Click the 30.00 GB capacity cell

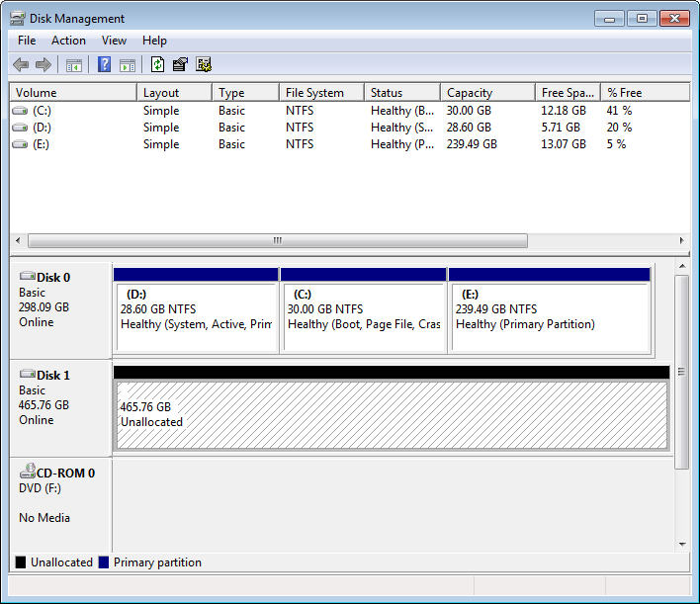(469, 111)
